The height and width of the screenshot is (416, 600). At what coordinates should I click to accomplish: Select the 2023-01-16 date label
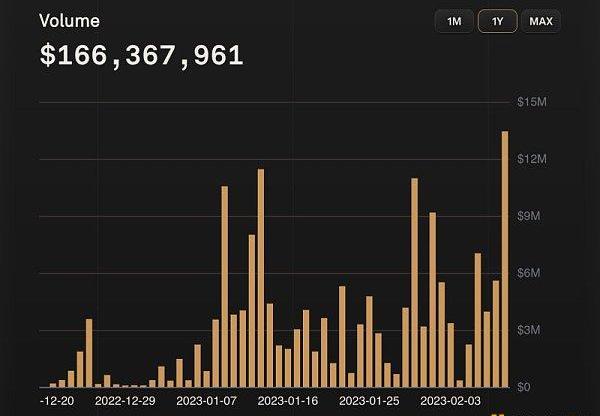289,400
